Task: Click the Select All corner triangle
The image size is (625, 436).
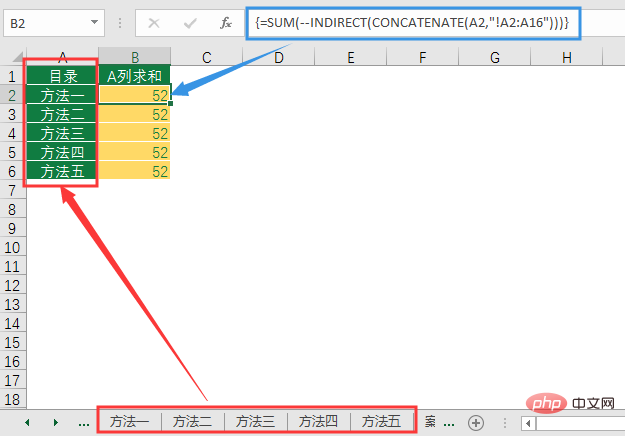Action: (18, 56)
